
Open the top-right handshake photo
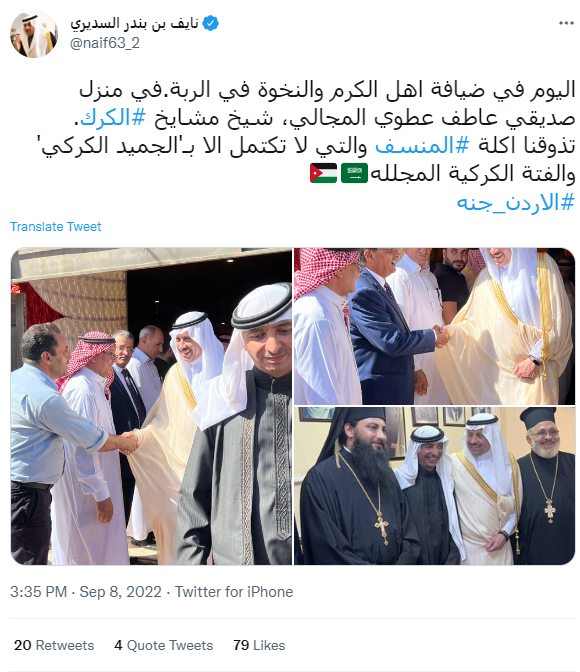tap(434, 326)
